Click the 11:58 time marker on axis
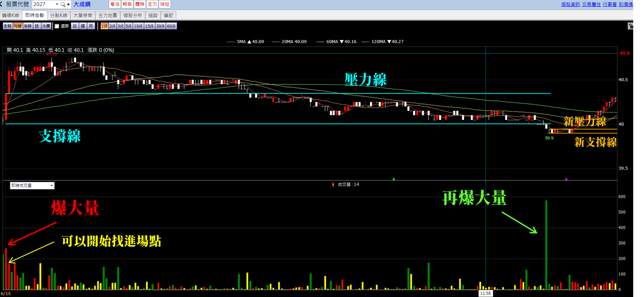 486,293
